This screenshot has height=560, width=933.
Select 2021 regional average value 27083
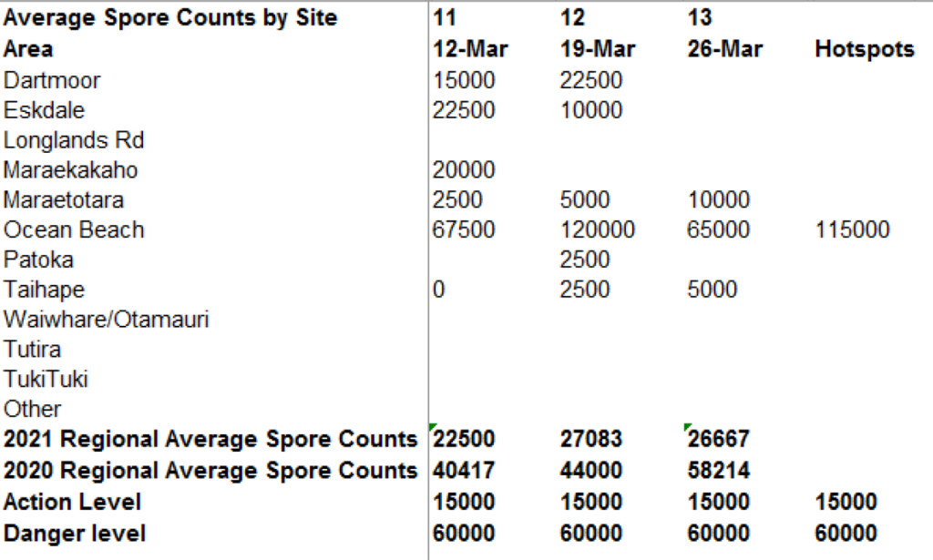pos(591,440)
